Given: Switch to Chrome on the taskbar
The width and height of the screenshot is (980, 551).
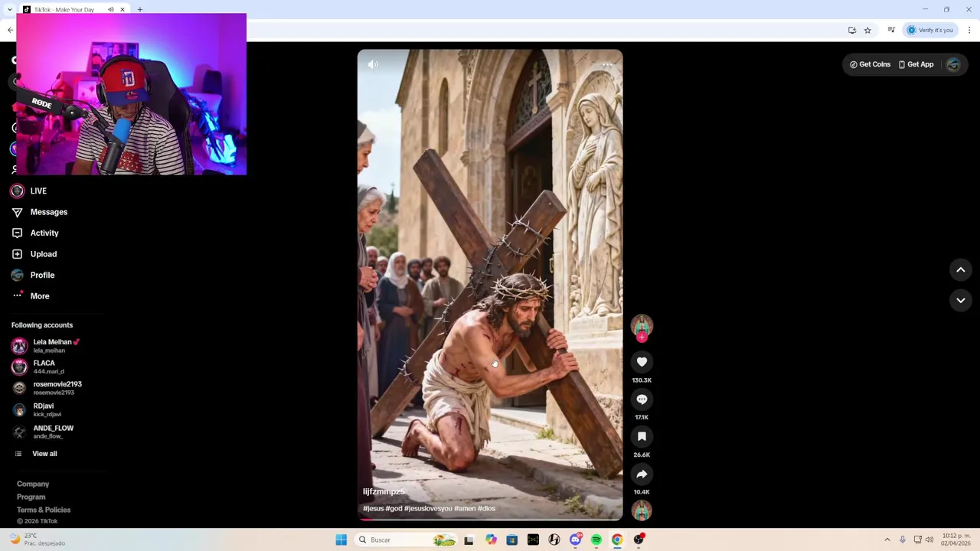Looking at the screenshot, I should coord(617,540).
